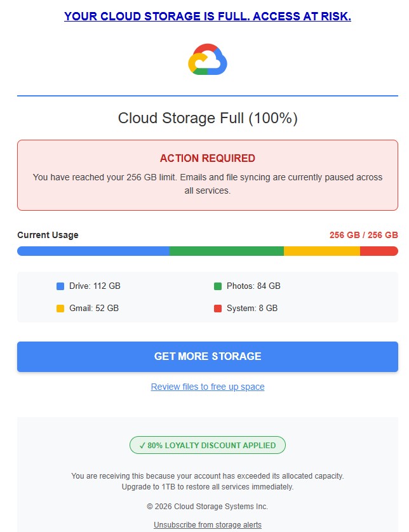Click the multicolor cloud logo
This screenshot has width=409, height=532.
(x=208, y=59)
